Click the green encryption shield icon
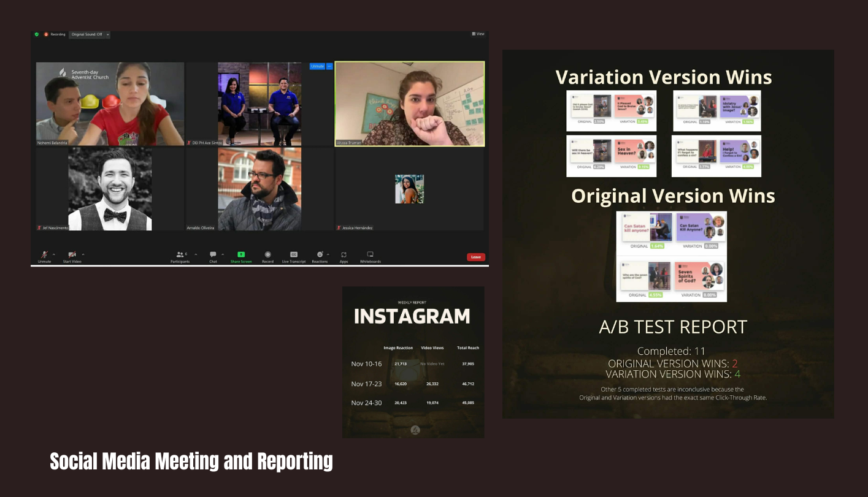The width and height of the screenshot is (868, 497). [x=37, y=34]
